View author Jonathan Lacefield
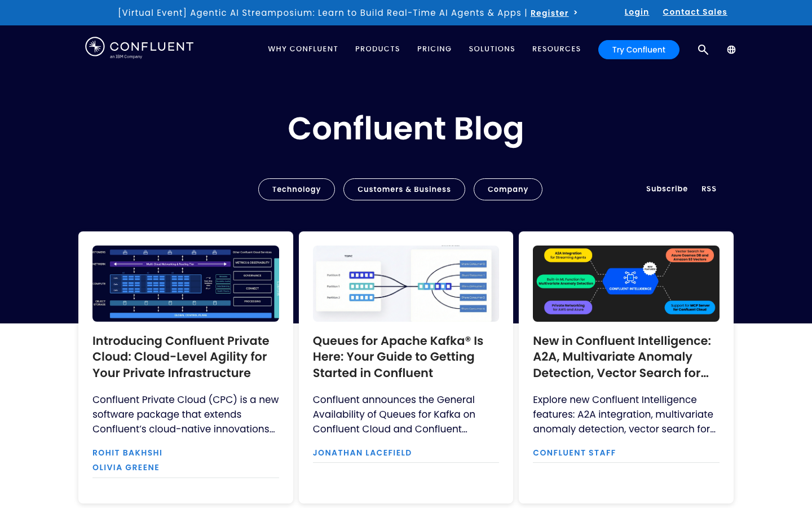812x508 pixels. 362,453
